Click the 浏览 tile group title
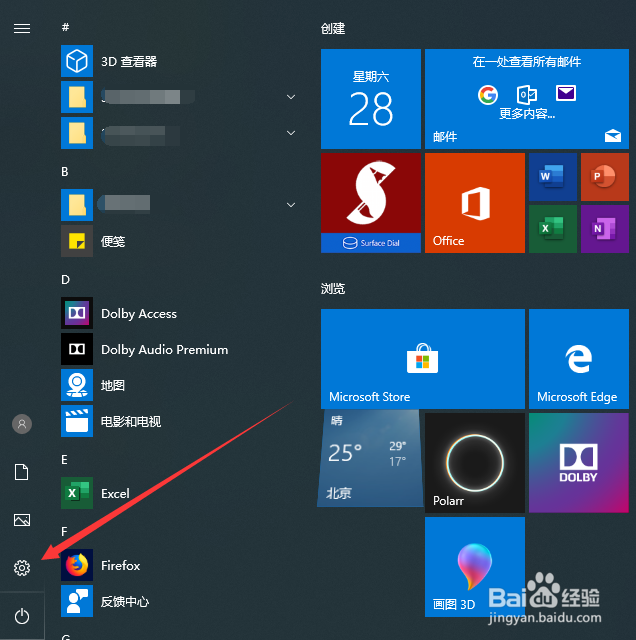The image size is (636, 640). click(x=333, y=289)
